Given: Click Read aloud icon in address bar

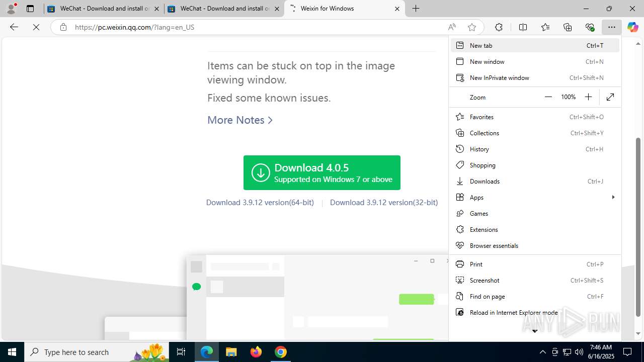Looking at the screenshot, I should coord(452,27).
